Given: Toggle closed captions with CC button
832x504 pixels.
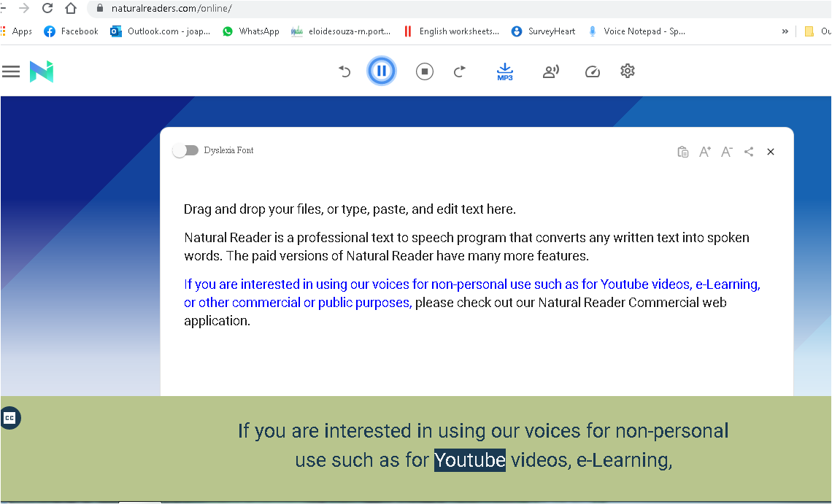Looking at the screenshot, I should click(9, 418).
